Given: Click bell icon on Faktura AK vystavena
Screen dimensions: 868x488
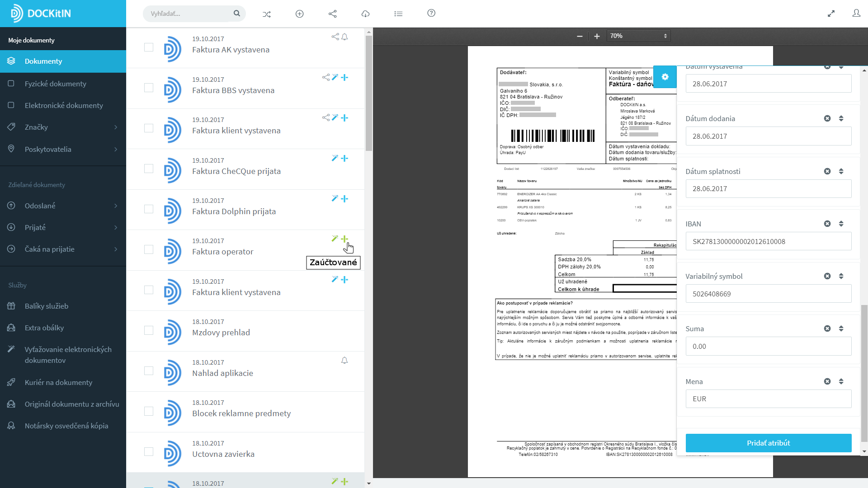Looking at the screenshot, I should pyautogui.click(x=344, y=37).
